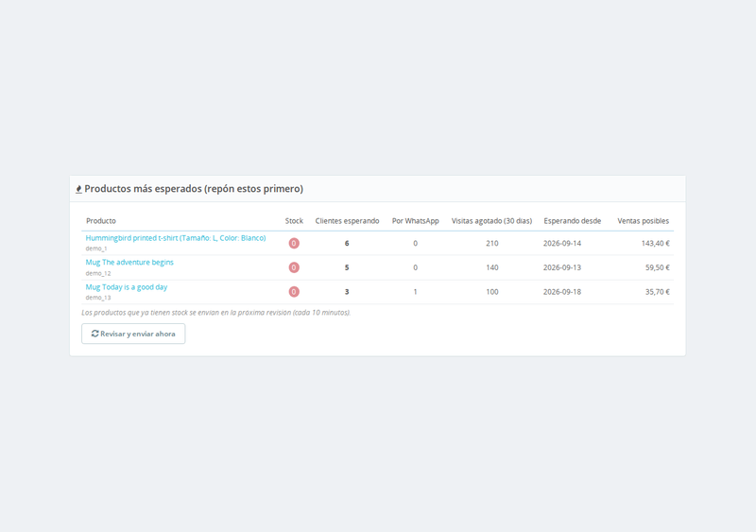
Task: Click red stock badge for Mug The adventure begins
Action: pyautogui.click(x=294, y=267)
